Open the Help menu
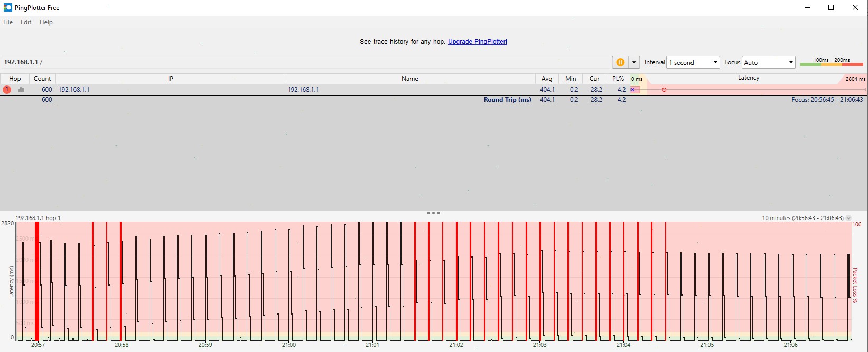Viewport: 868px width, 352px height. (x=46, y=22)
